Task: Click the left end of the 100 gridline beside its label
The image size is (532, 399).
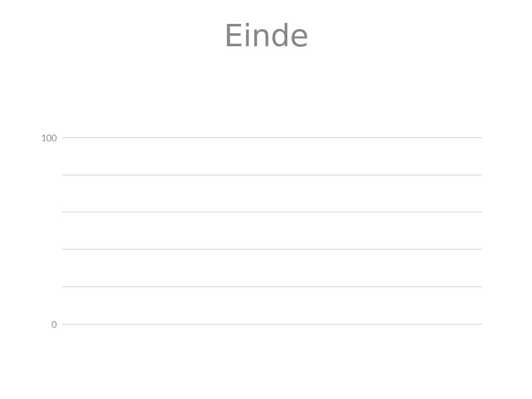Action: click(64, 138)
